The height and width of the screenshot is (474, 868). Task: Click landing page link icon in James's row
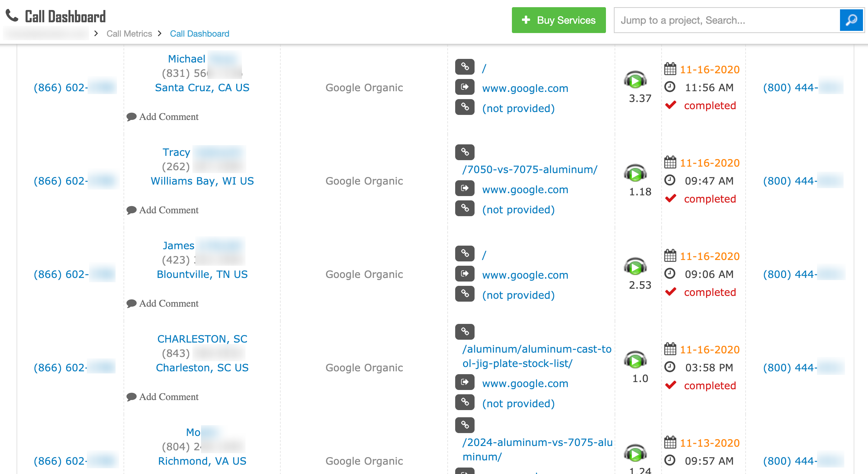465,253
